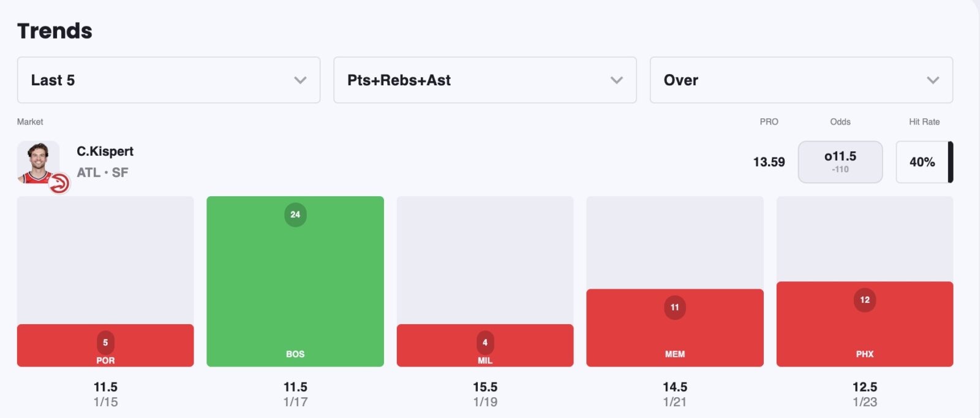Click the C.Kispert player name

[105, 151]
